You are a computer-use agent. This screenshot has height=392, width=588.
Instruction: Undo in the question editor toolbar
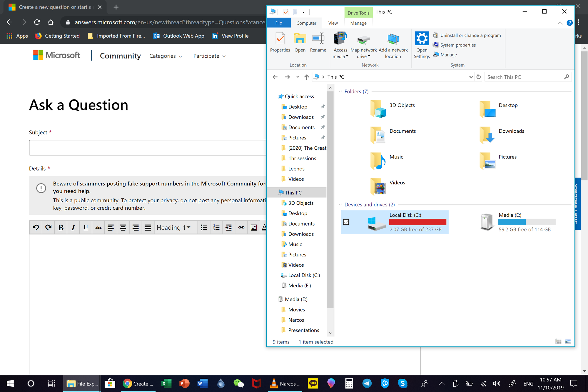click(36, 227)
